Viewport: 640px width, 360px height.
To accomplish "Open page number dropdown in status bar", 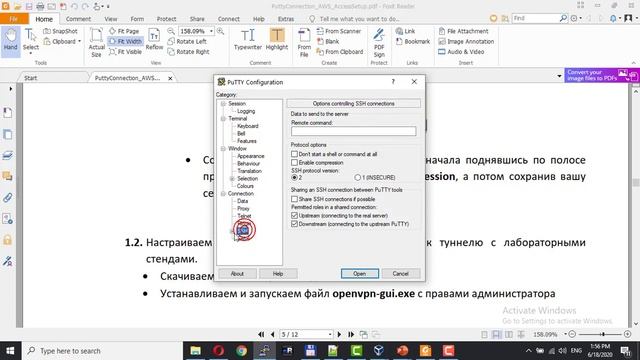I will (x=330, y=334).
